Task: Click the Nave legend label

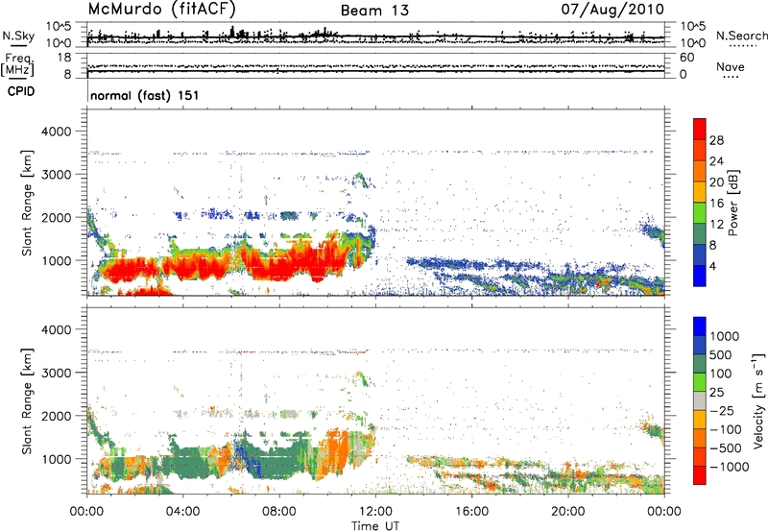Action: pyautogui.click(x=731, y=66)
